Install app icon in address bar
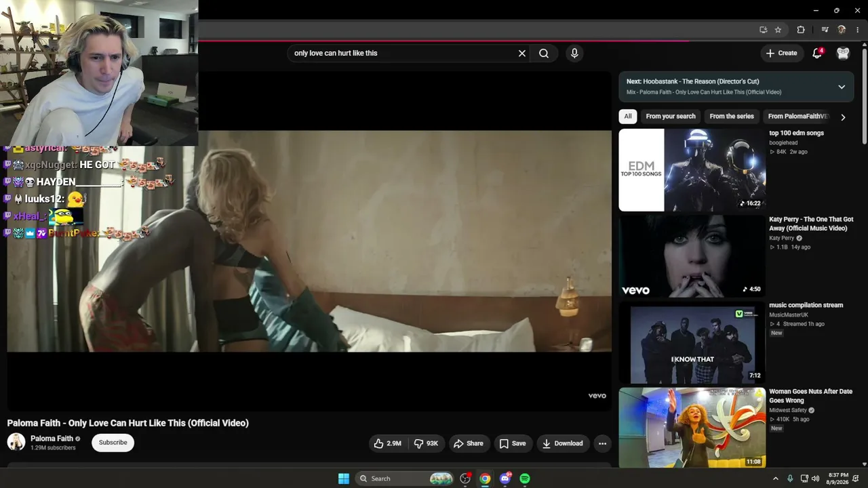 coord(764,30)
